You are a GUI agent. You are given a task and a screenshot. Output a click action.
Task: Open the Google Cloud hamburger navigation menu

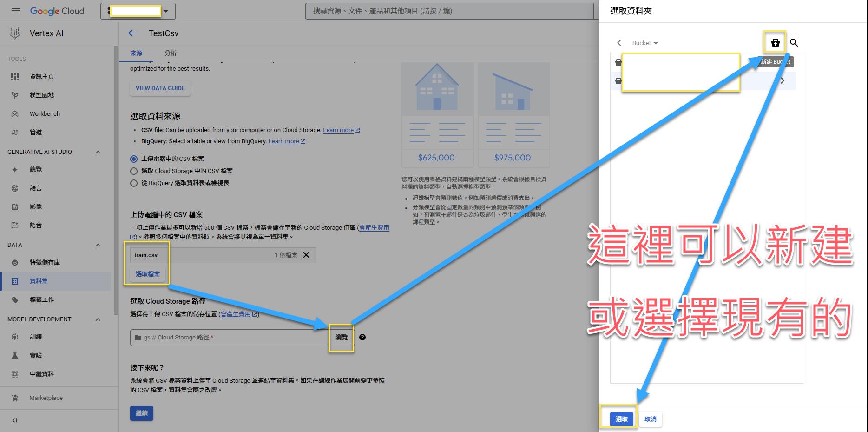[x=16, y=11]
